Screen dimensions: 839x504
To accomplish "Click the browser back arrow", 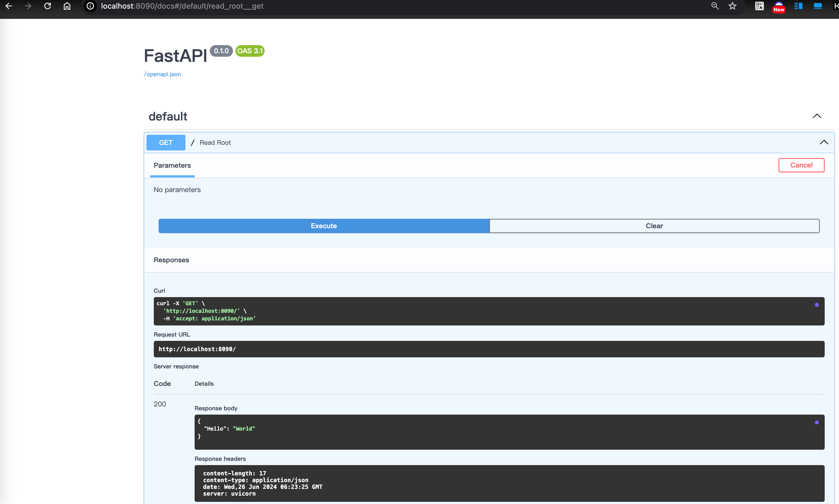I will [x=9, y=6].
